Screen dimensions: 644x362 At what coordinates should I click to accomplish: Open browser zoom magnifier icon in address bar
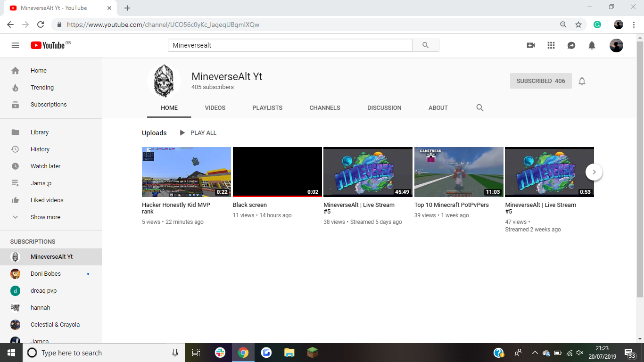[x=563, y=25]
